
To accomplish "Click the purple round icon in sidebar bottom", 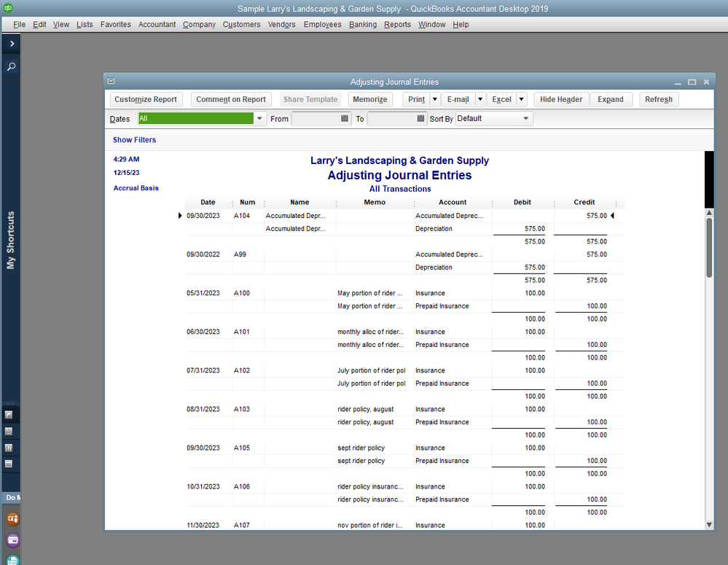I will (x=12, y=540).
